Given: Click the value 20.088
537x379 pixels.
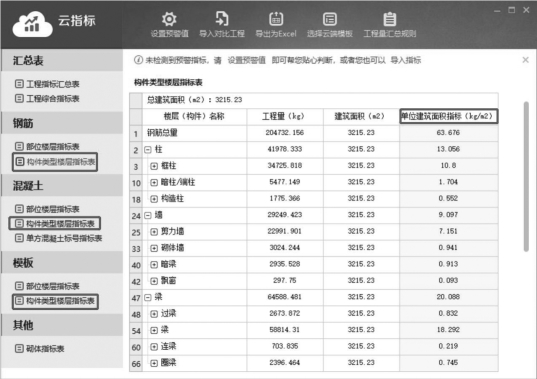Looking at the screenshot, I should pos(448,297).
